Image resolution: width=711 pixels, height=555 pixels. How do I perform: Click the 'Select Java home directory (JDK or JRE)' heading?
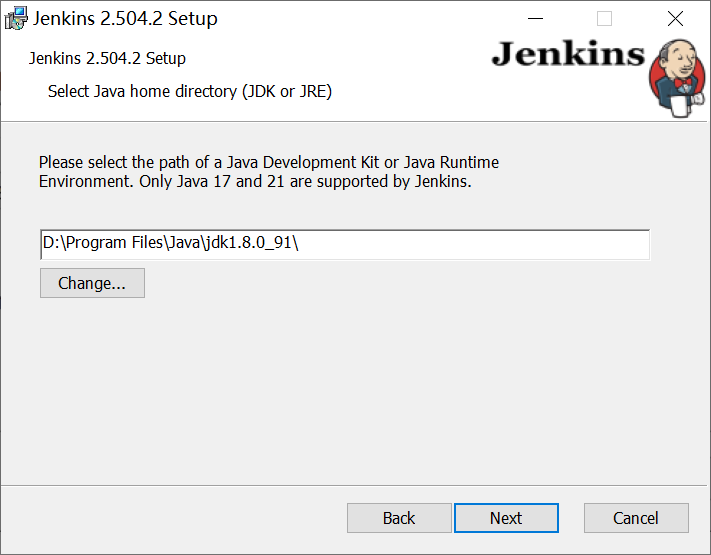[190, 92]
